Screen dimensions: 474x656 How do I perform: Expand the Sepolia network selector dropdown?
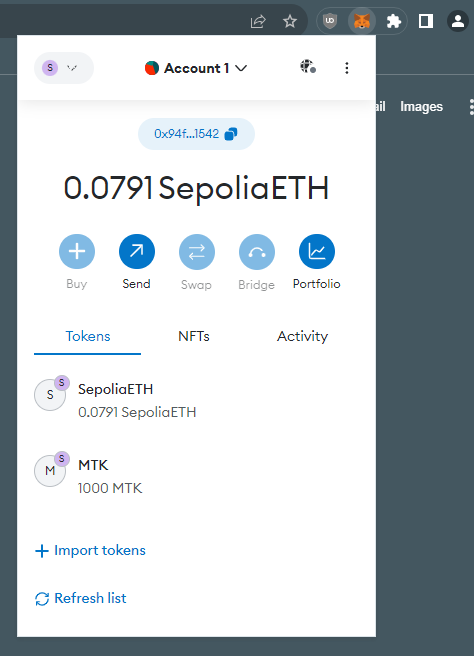point(64,68)
